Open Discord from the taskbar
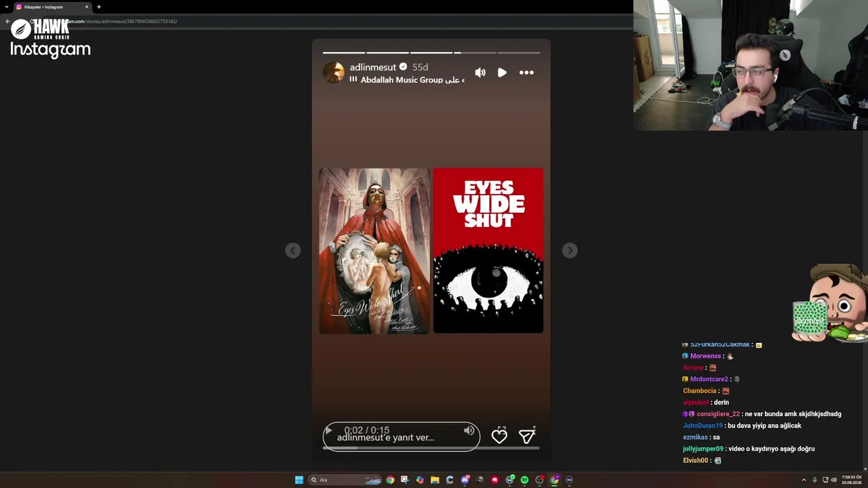Viewport: 868px width, 488px height. tap(465, 480)
